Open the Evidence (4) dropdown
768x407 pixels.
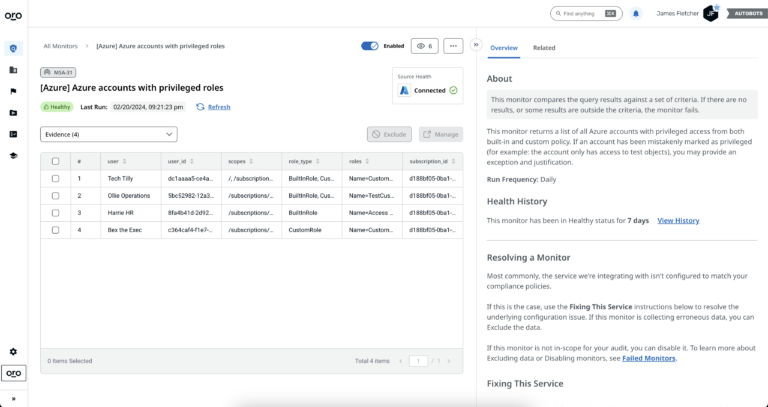point(109,134)
